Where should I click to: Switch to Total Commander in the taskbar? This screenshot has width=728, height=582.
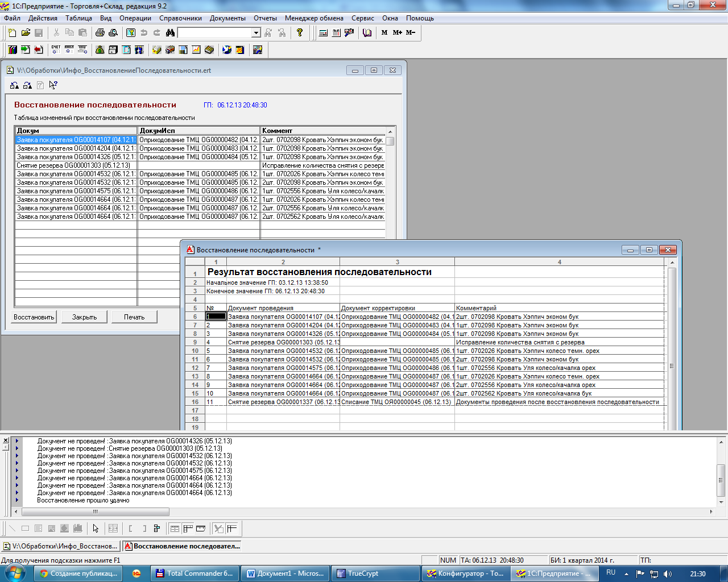click(x=195, y=573)
